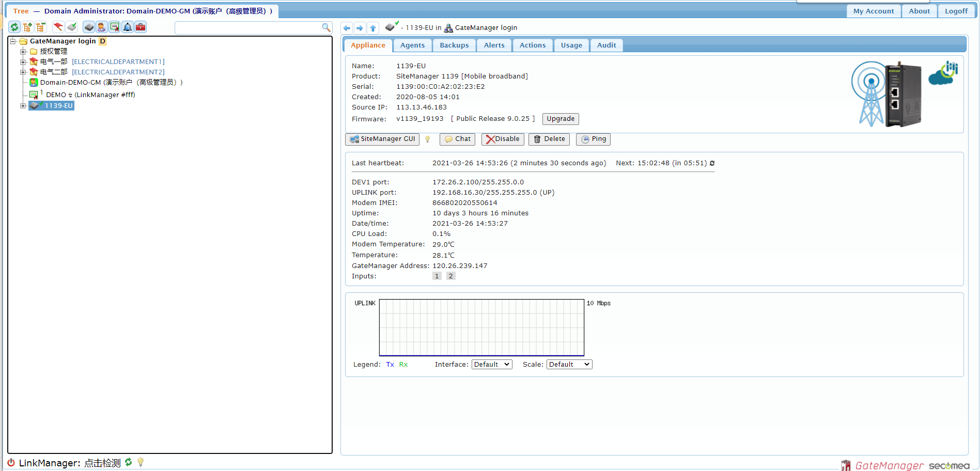980x471 pixels.
Task: Click the red domain flag filter icon
Action: [58, 27]
